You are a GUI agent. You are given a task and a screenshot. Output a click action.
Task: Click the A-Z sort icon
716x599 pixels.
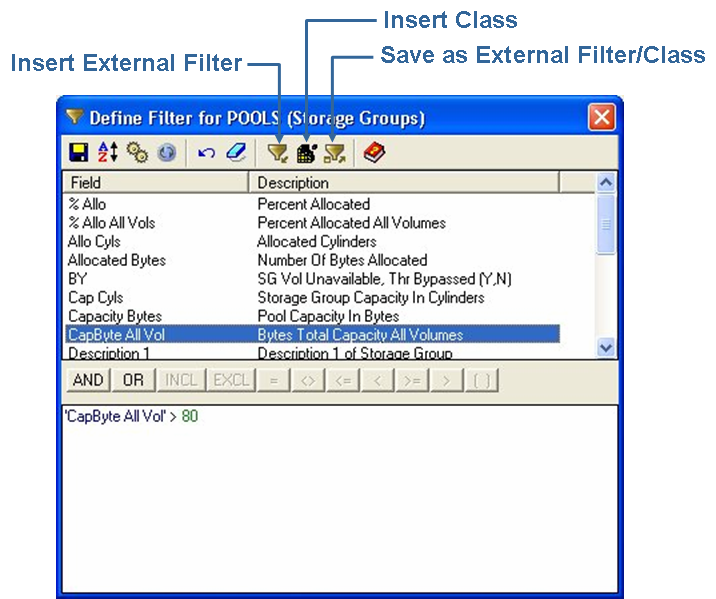click(108, 152)
